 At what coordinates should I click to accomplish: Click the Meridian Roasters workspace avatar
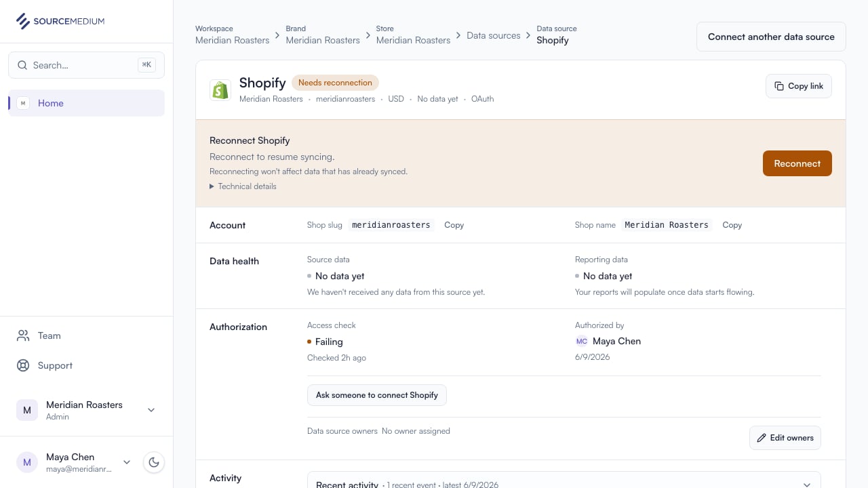27,410
